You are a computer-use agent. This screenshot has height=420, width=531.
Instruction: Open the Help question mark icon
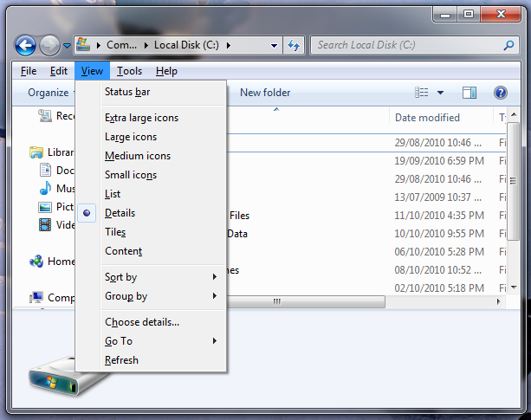click(500, 93)
